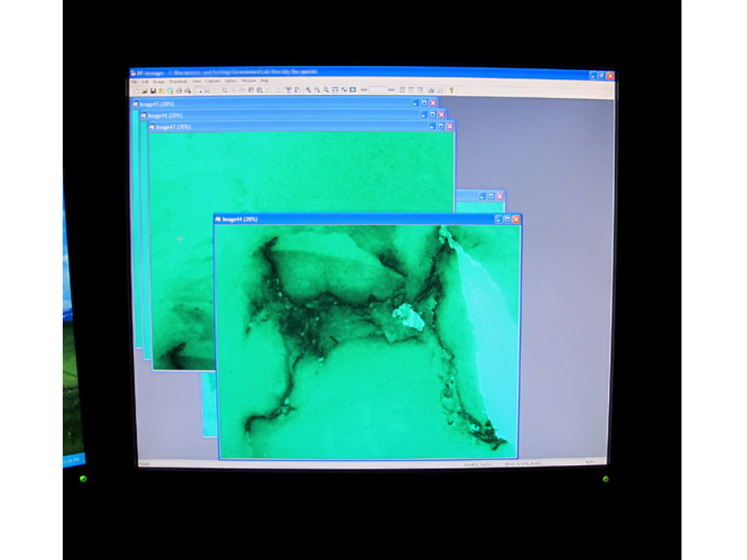Image resolution: width=747 pixels, height=560 pixels.
Task: Click the third magnifier zoom icon
Action: tap(325, 90)
